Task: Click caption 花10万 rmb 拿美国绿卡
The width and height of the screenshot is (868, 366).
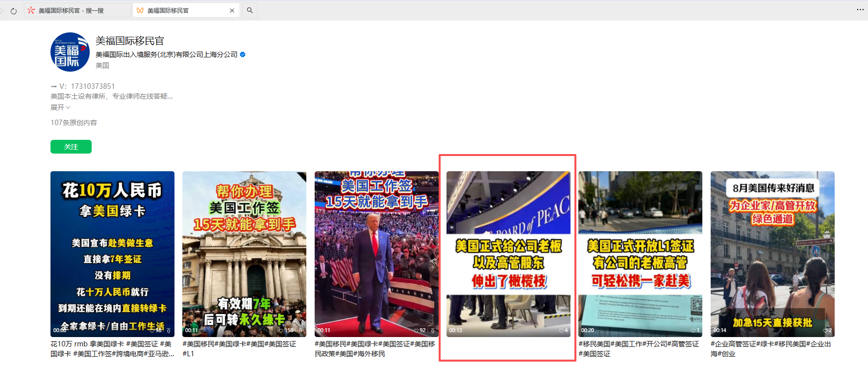Action: point(112,349)
